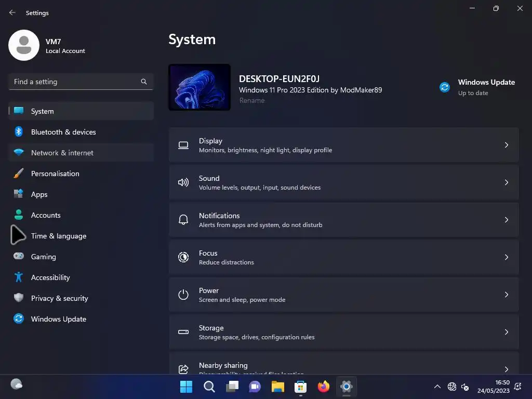Open taskbar Search
Image resolution: width=532 pixels, height=399 pixels.
click(x=209, y=387)
